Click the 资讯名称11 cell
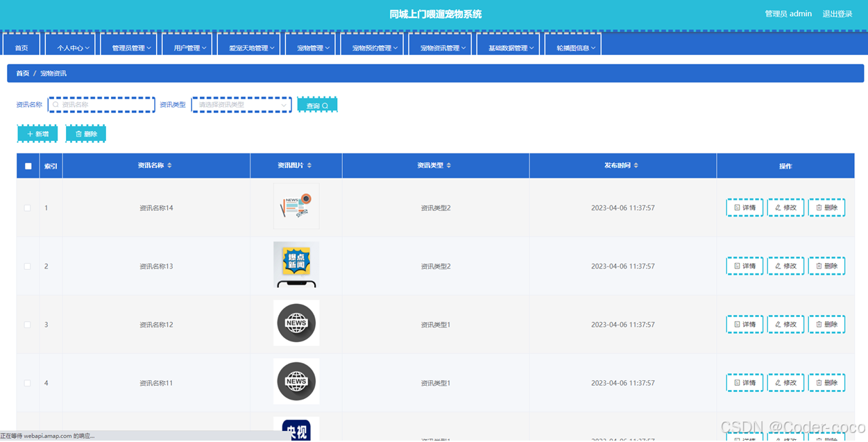Image resolution: width=868 pixels, height=442 pixels. 156,383
